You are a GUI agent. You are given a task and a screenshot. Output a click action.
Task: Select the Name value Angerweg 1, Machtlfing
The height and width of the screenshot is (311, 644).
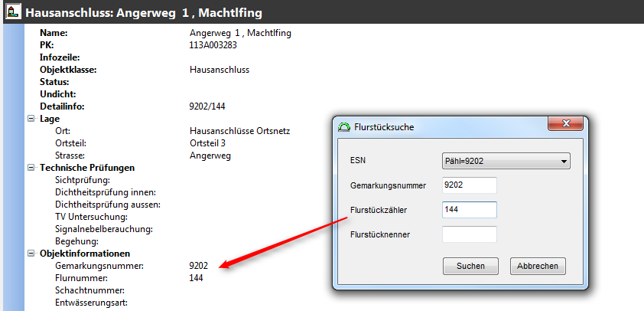click(x=240, y=34)
